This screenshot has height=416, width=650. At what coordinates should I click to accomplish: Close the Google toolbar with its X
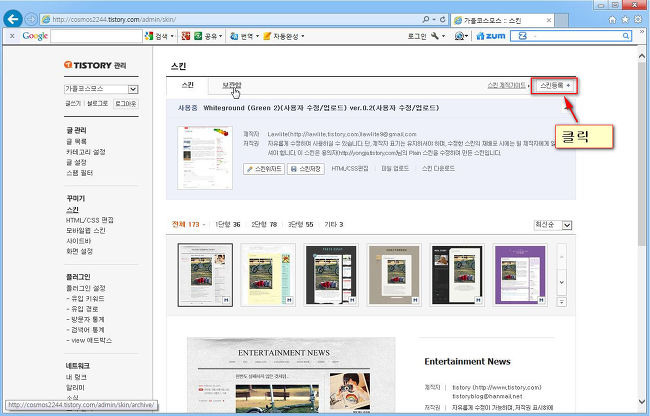coord(12,36)
